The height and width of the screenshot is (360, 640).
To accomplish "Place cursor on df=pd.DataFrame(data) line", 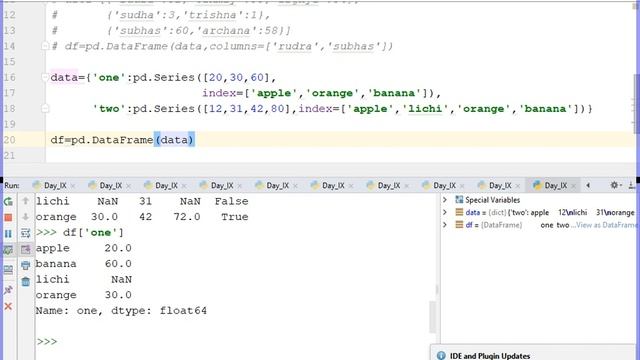I will click(x=122, y=140).
